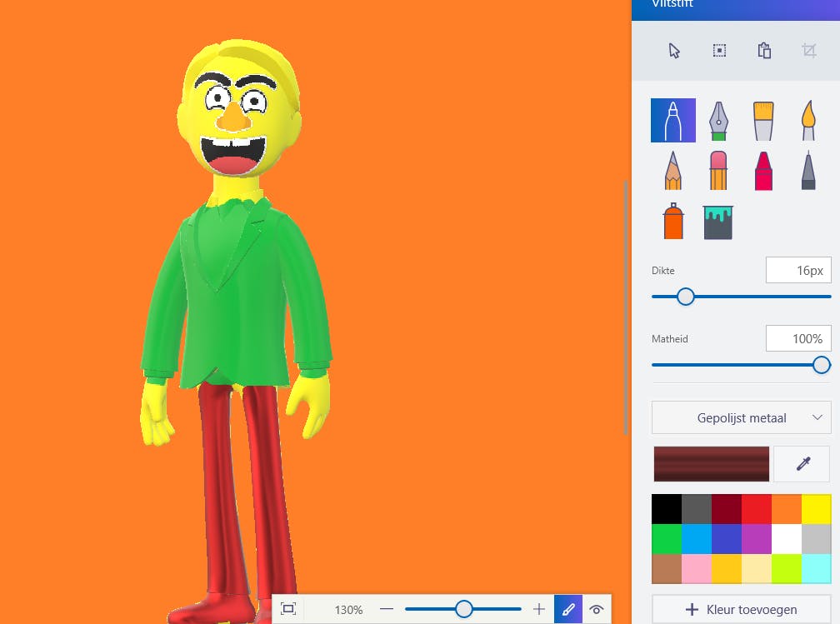Screen dimensions: 840x624
Task: Click the zoom out minus button
Action: tap(387, 609)
